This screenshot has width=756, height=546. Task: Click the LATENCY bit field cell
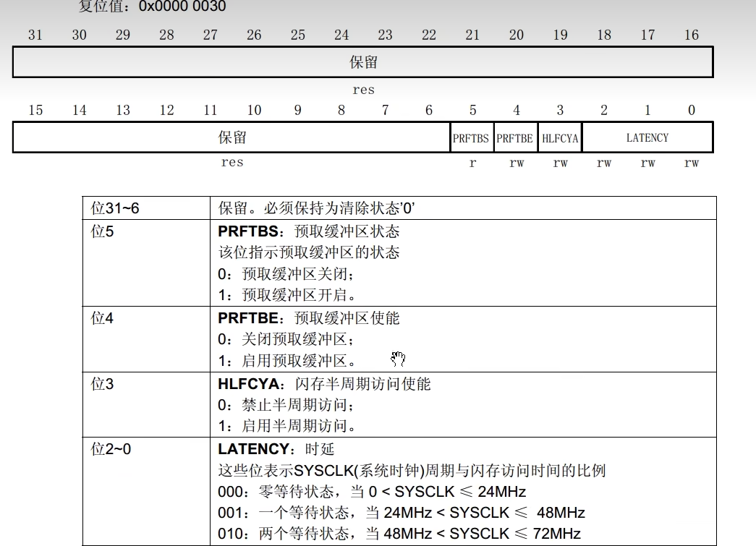pos(647,138)
